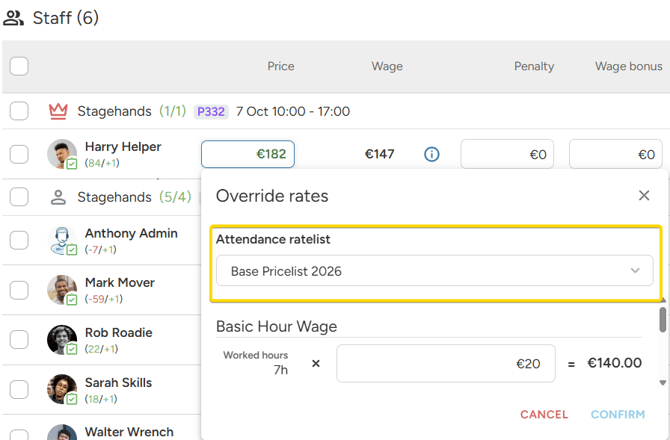Select Rob Roadie's row checkbox

tap(19, 340)
